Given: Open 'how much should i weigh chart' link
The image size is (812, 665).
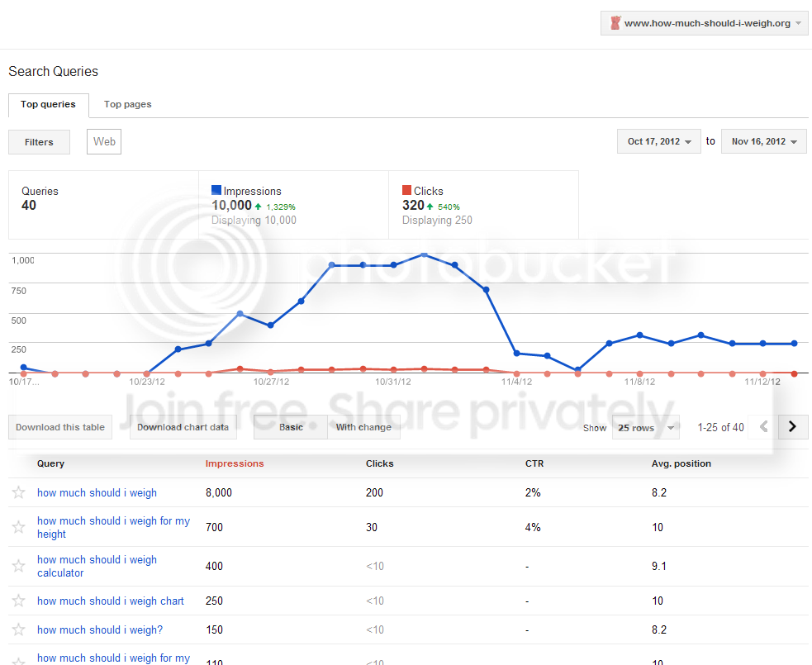Looking at the screenshot, I should click(111, 601).
